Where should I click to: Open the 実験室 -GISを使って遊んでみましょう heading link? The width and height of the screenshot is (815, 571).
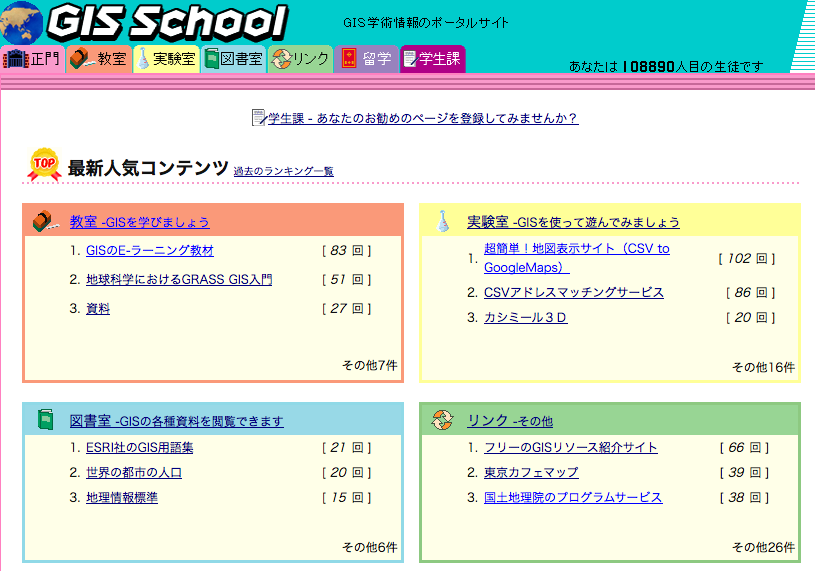pos(573,222)
